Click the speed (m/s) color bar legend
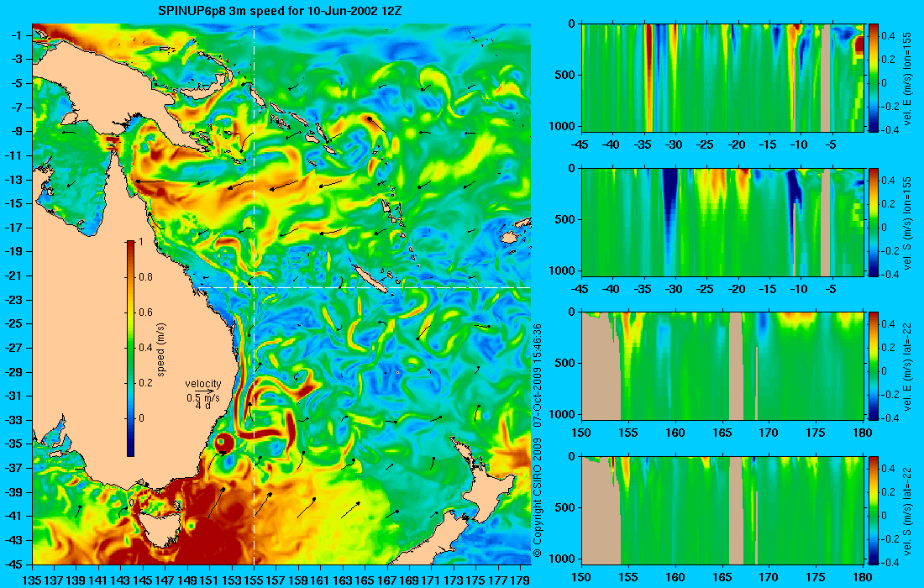Screen dimensions: 924x588 point(130,349)
